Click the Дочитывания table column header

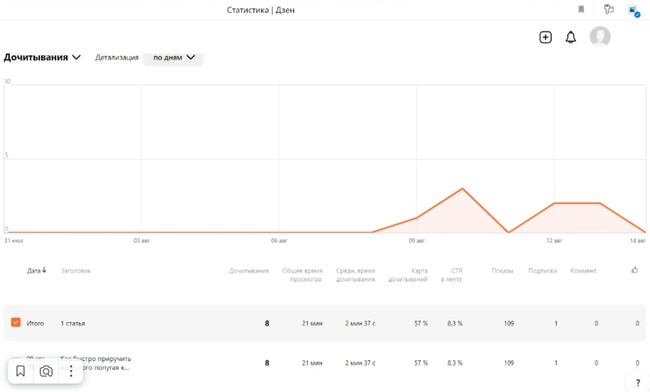point(249,271)
